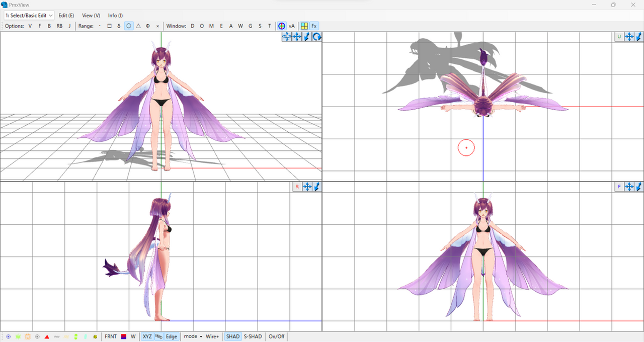Select the dot point range mode
The width and height of the screenshot is (644, 342).
[x=100, y=26]
